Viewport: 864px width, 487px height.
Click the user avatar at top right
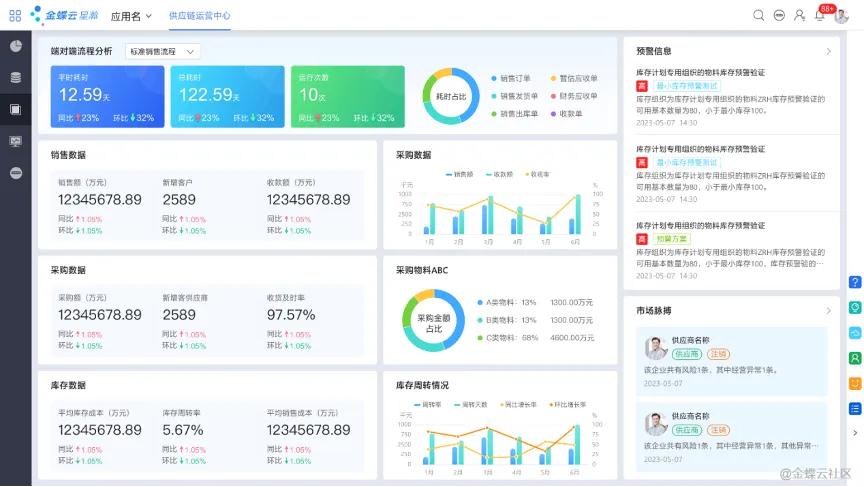pos(842,16)
